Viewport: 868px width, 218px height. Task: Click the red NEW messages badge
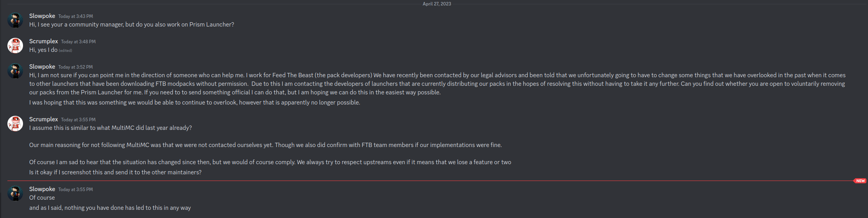click(x=860, y=181)
